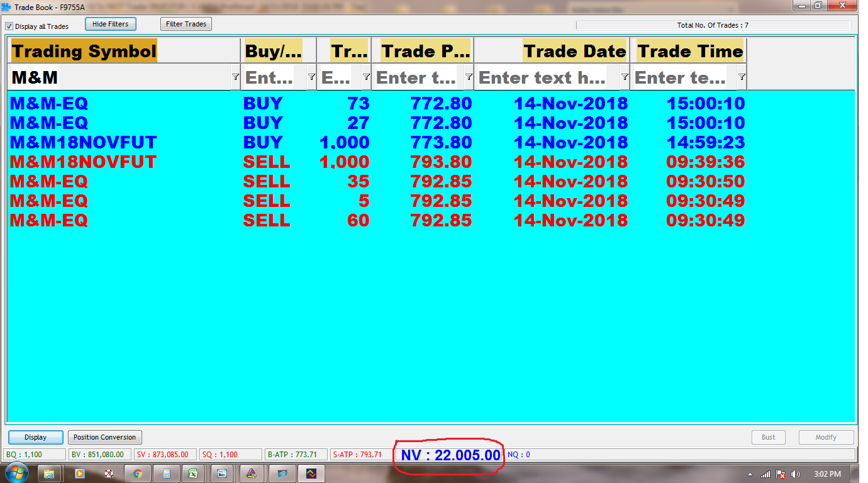Focus the Trade Price filter text field
The height and width of the screenshot is (483, 868).
418,77
